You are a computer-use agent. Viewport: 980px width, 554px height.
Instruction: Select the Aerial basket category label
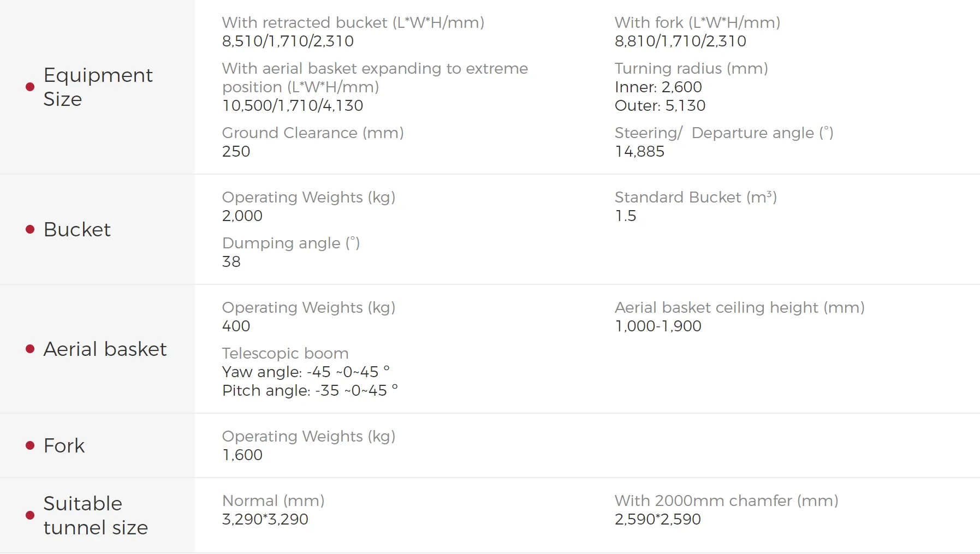[x=105, y=349]
